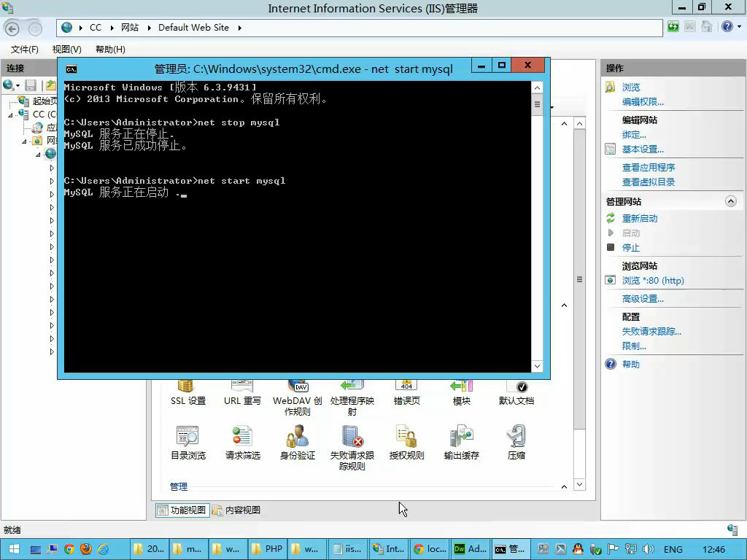Open 高级设置... link
This screenshot has width=747, height=560.
click(x=643, y=299)
